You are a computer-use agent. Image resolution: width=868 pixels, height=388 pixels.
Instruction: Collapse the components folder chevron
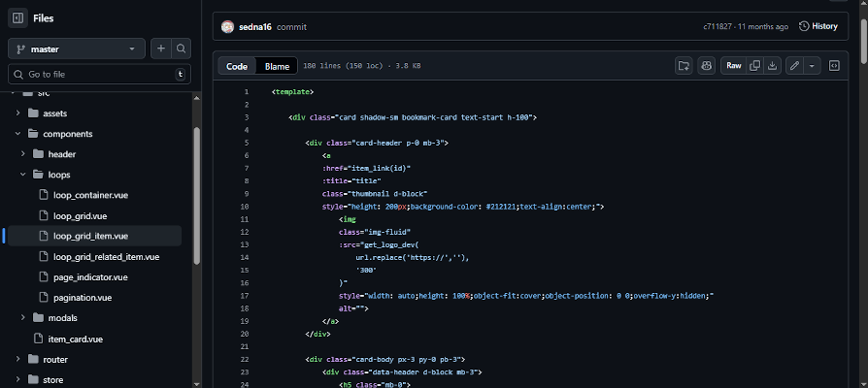point(17,134)
